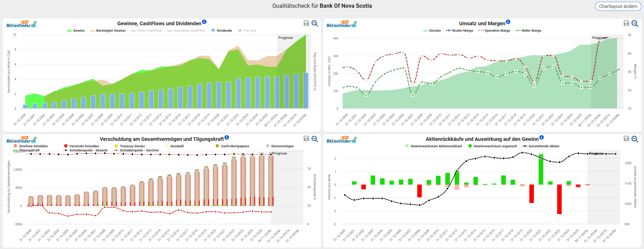Toggle Ausstehende Aktien line in legend
644x249 pixels.
(544, 146)
